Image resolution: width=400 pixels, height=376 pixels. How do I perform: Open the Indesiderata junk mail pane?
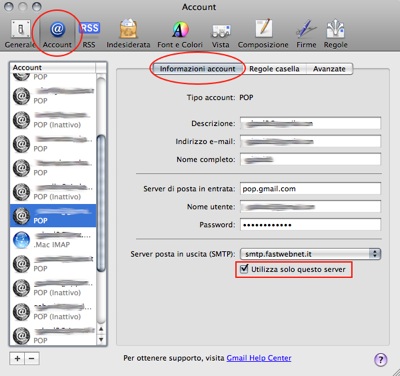(x=128, y=34)
